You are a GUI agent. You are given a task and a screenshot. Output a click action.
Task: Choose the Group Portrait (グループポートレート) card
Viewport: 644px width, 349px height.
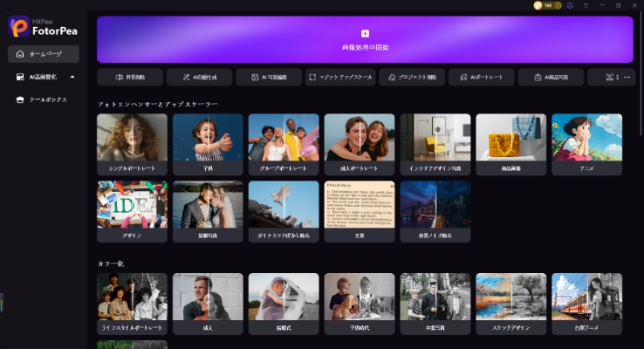(x=284, y=145)
